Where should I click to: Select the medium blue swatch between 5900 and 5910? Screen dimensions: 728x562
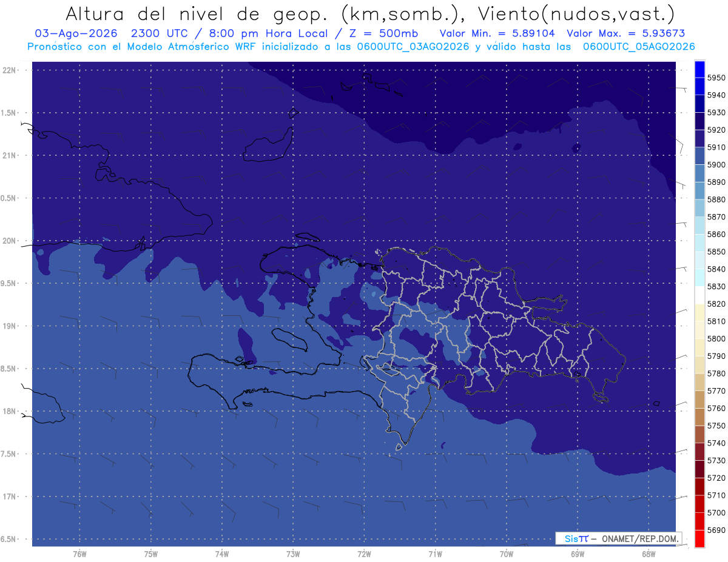[x=699, y=156]
